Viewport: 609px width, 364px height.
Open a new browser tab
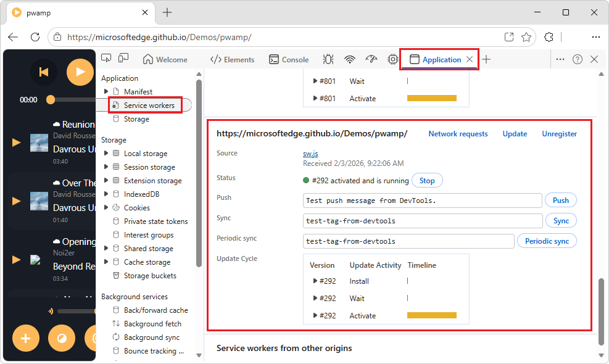coord(167,12)
